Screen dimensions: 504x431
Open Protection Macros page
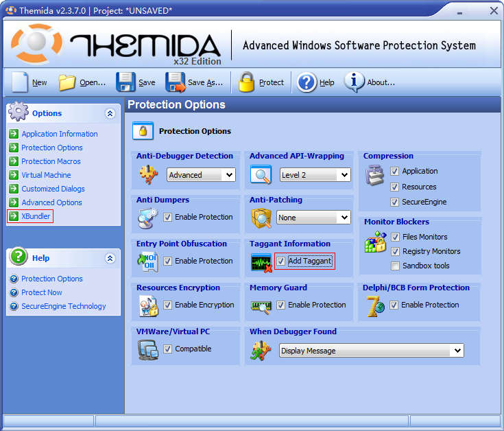51,161
